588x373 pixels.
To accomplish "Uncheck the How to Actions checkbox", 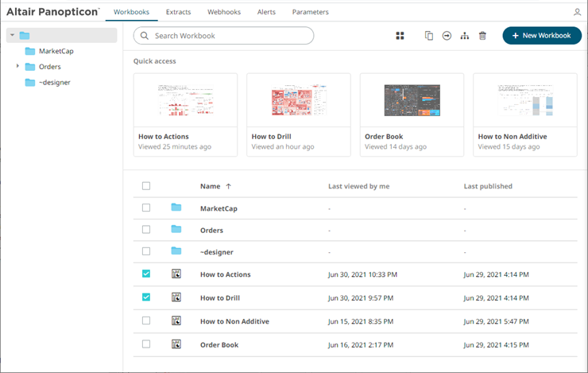I will (x=145, y=274).
